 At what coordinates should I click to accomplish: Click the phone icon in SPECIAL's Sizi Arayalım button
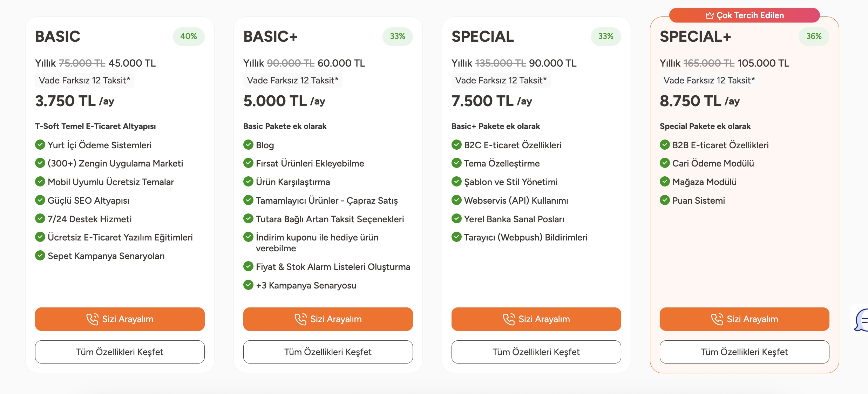(509, 319)
